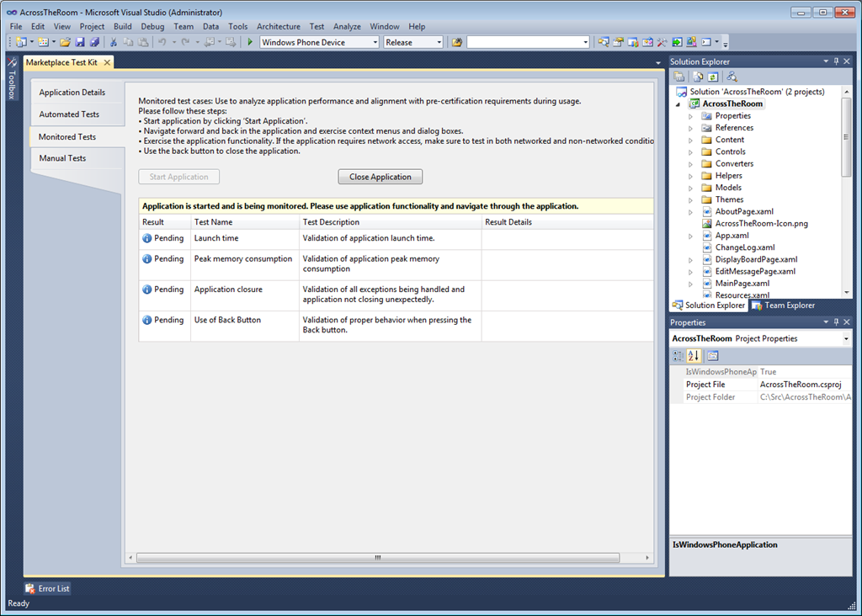The height and width of the screenshot is (616, 862).
Task: Open Property Pages icon in Properties panel
Action: click(x=712, y=355)
